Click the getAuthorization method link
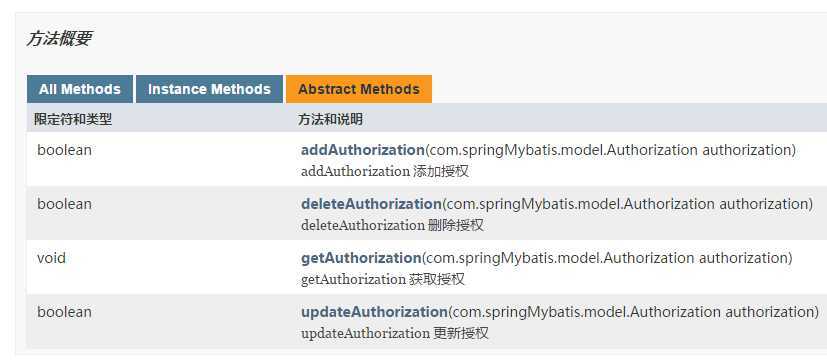The width and height of the screenshot is (827, 364). point(361,258)
